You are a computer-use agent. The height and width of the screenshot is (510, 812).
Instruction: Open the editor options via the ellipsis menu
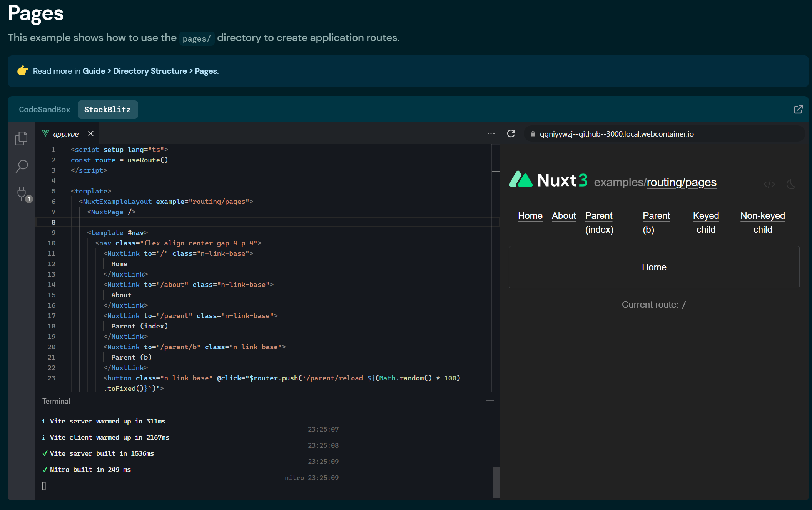[x=491, y=133]
